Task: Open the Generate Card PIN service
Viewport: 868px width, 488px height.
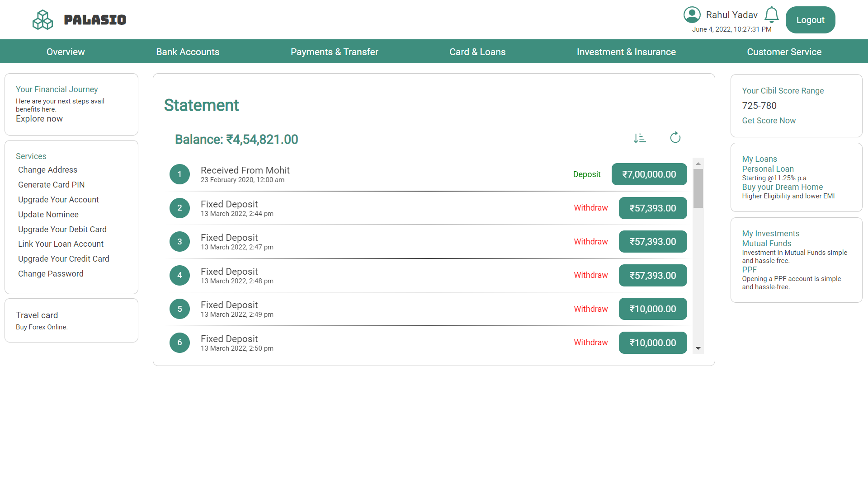Action: pyautogui.click(x=51, y=185)
